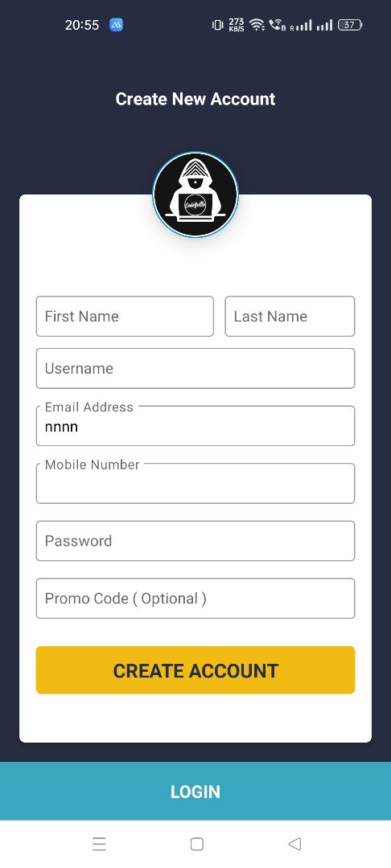Image resolution: width=391 pixels, height=868 pixels.
Task: Click the Email Address field containing nnnn
Action: [195, 426]
